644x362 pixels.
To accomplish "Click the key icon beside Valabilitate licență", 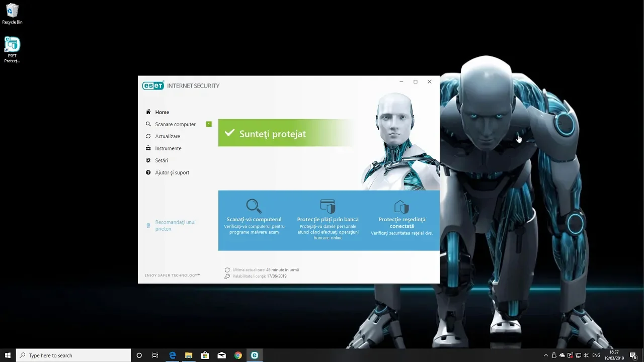I will pyautogui.click(x=227, y=277).
